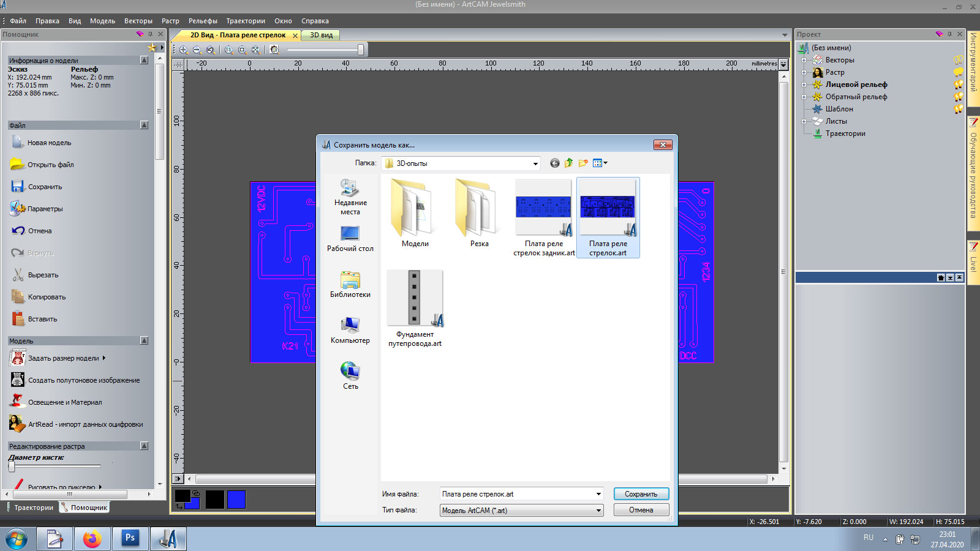Expand the Листы tree node

pyautogui.click(x=804, y=121)
